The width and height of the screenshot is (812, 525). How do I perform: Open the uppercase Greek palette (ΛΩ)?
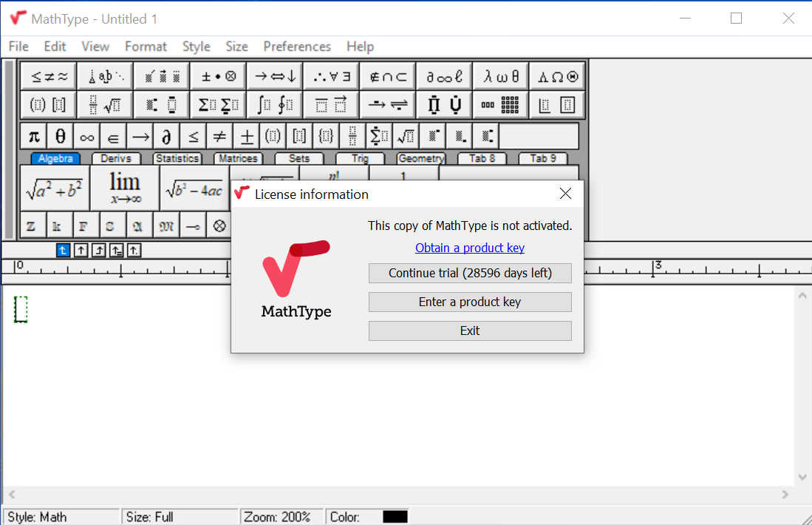(x=557, y=77)
